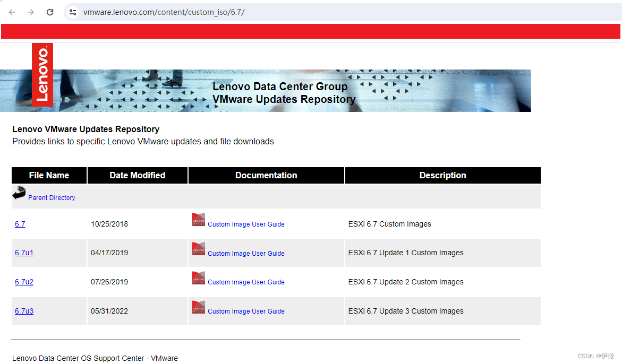Click the page reload icon
622x364 pixels.
pos(49,12)
